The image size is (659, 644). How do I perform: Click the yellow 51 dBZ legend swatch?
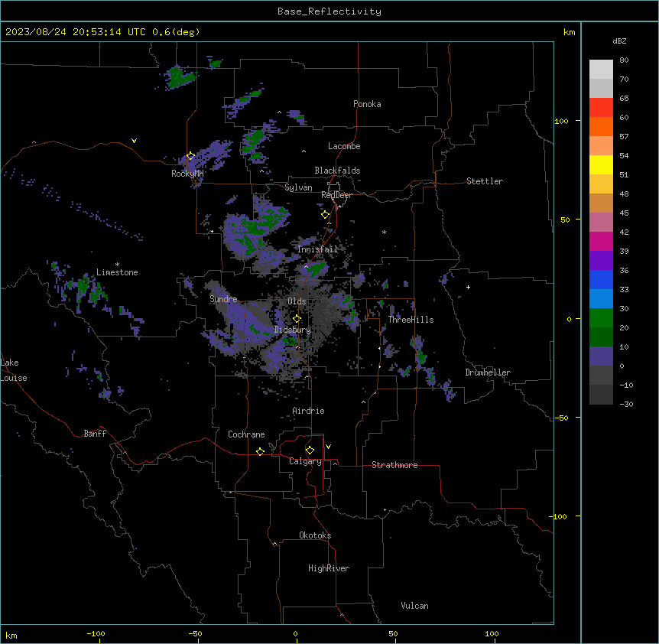click(601, 164)
